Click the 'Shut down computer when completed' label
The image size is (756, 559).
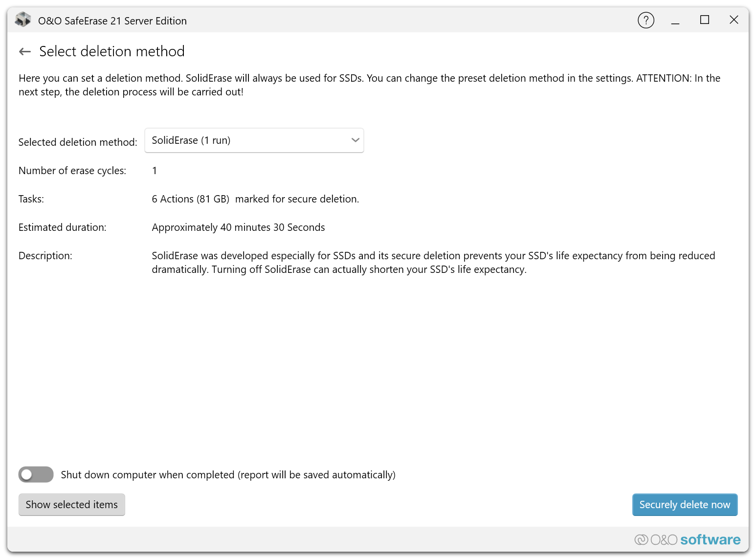[x=228, y=475]
